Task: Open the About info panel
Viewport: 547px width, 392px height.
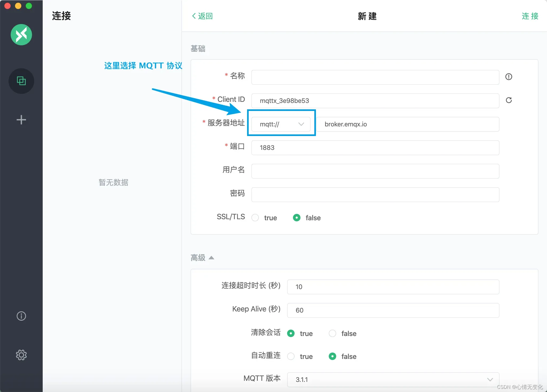Action: [21, 316]
